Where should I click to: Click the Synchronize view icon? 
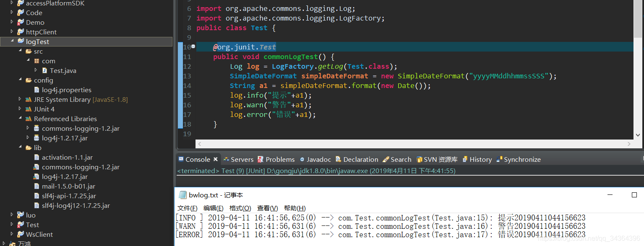pyautogui.click(x=499, y=159)
